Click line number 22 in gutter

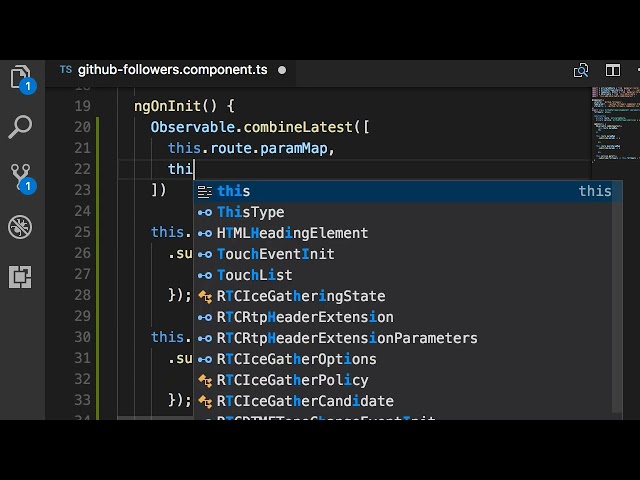point(82,169)
